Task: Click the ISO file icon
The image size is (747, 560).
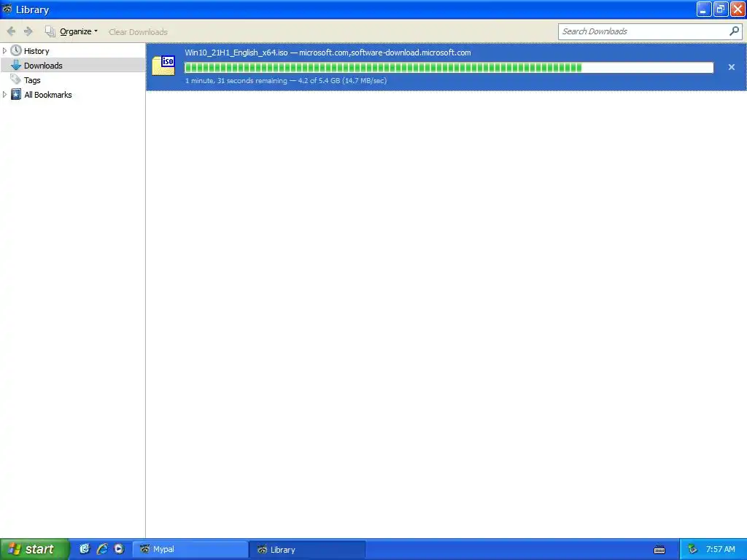Action: pos(163,66)
